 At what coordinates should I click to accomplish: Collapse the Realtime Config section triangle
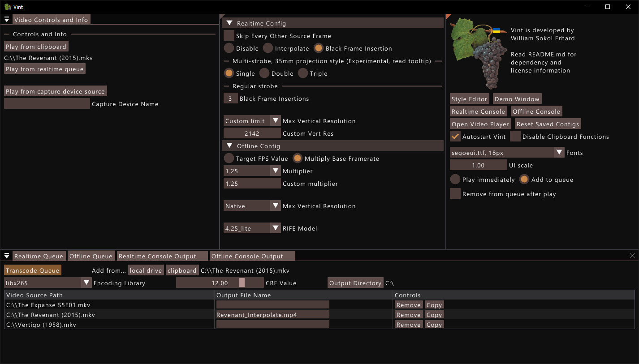(229, 23)
